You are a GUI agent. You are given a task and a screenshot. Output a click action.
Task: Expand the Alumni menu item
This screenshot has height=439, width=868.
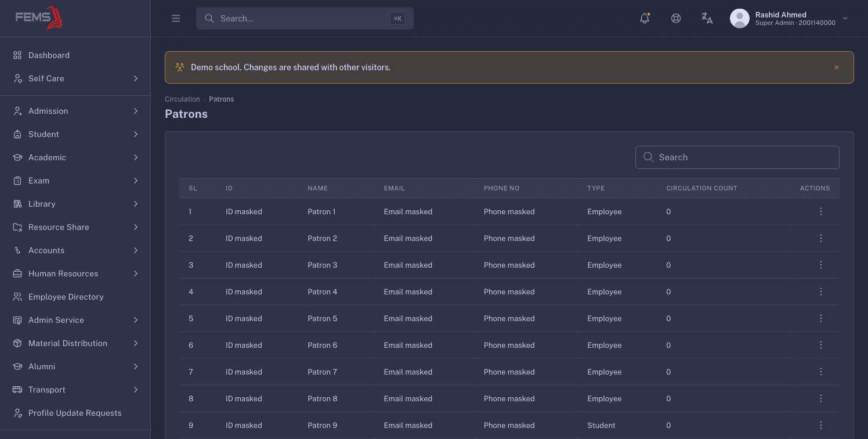pos(75,366)
